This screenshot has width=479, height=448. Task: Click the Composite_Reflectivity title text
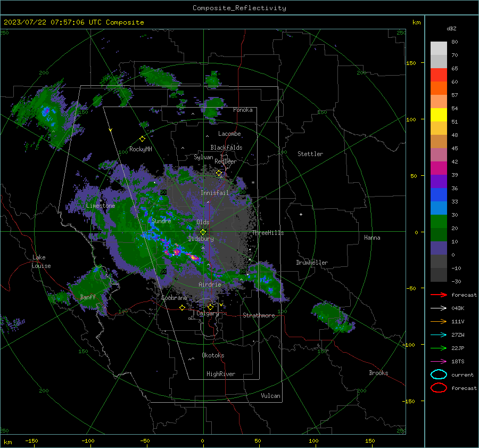(239, 8)
